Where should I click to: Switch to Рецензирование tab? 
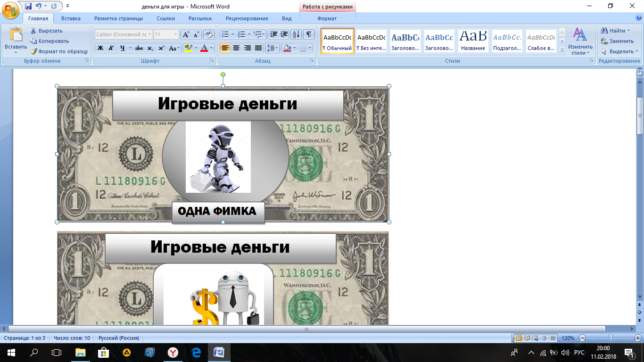click(247, 18)
